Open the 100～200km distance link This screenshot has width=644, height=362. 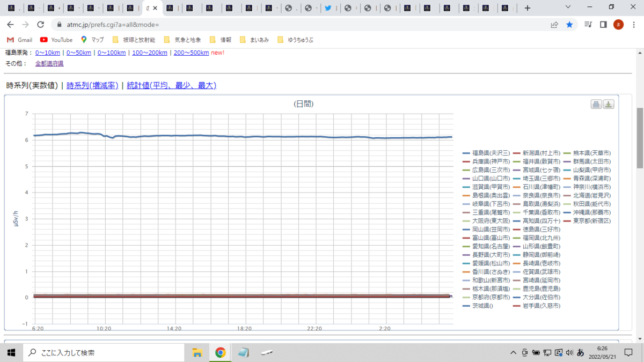[150, 53]
